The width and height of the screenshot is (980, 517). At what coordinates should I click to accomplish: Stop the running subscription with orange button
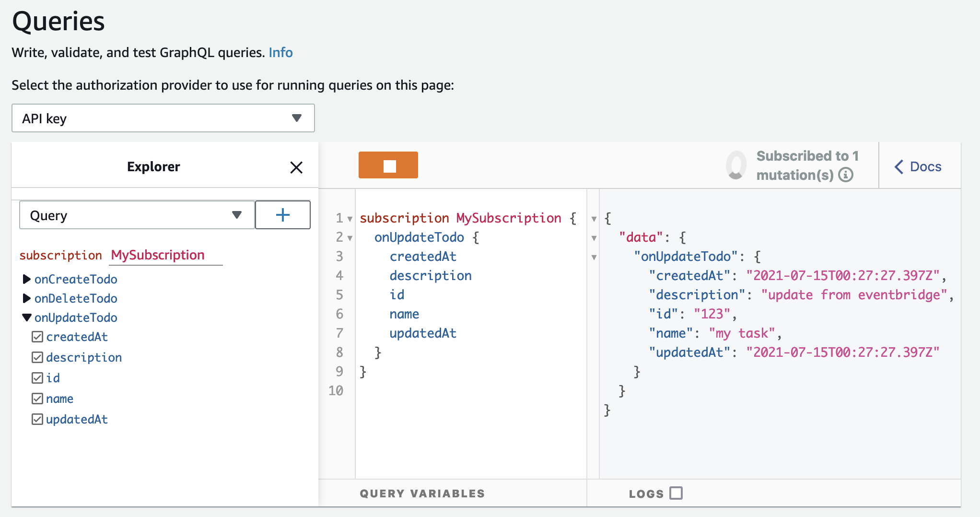[388, 165]
